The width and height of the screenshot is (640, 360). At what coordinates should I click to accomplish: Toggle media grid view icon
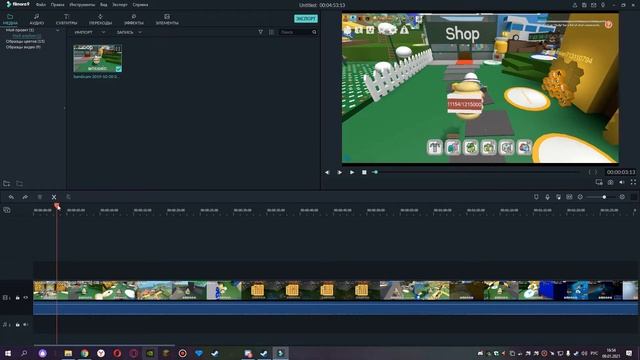[271, 32]
